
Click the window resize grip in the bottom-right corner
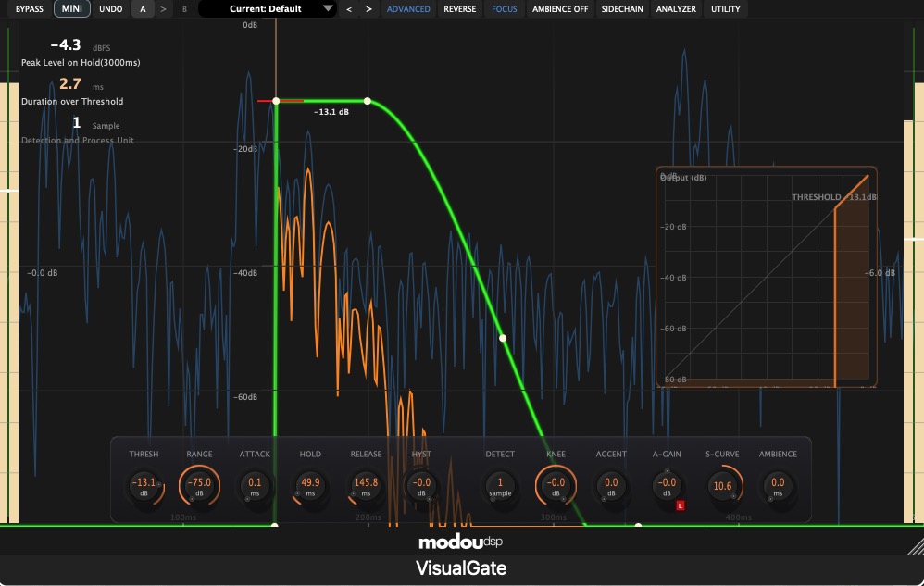915,546
